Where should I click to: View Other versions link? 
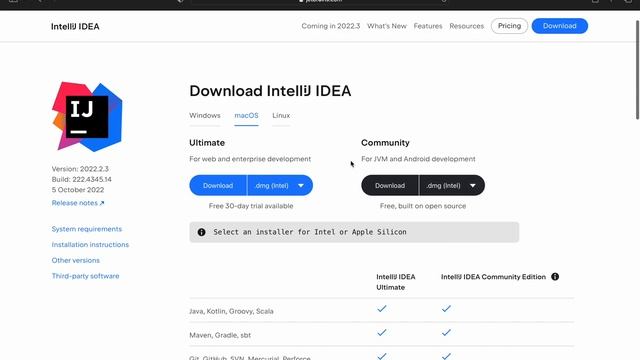(x=76, y=260)
